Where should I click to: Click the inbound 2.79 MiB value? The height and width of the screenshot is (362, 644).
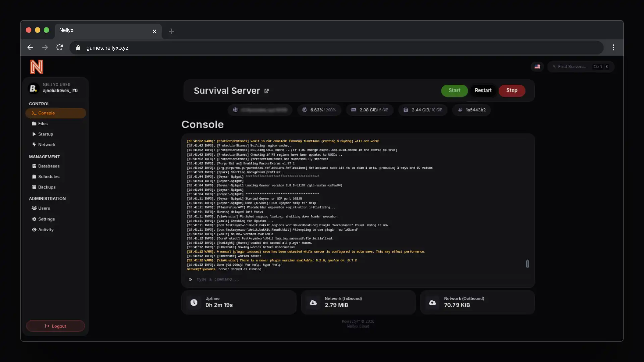(x=336, y=305)
